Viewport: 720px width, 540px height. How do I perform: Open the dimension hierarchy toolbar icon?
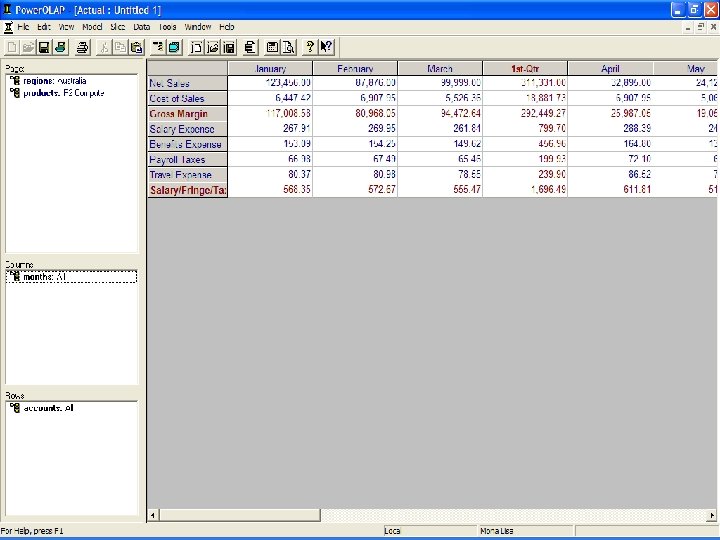158,47
